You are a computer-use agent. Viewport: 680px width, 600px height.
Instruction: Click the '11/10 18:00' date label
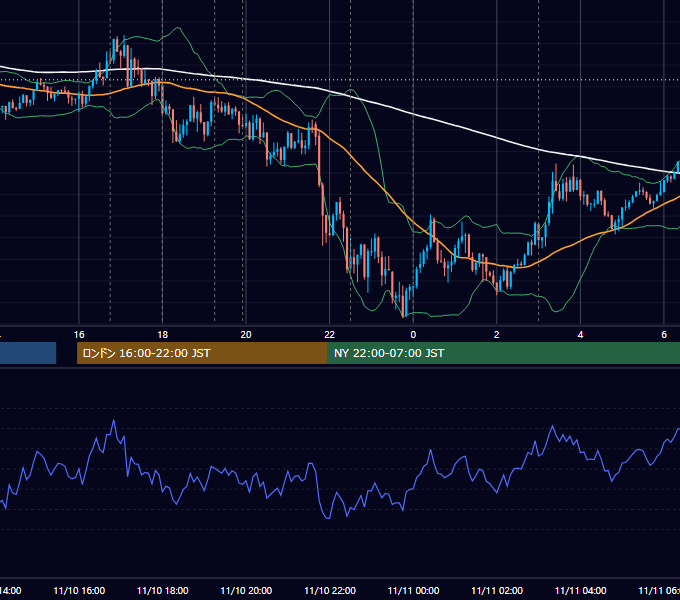[163, 590]
